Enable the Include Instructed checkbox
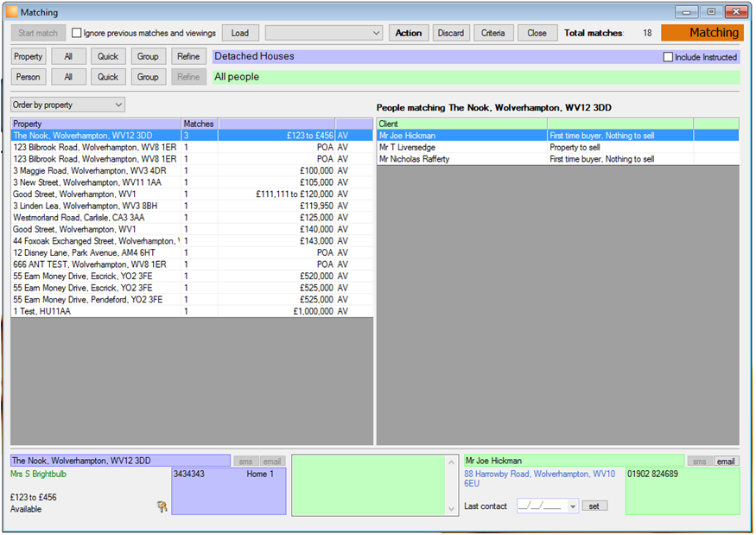 (x=668, y=57)
